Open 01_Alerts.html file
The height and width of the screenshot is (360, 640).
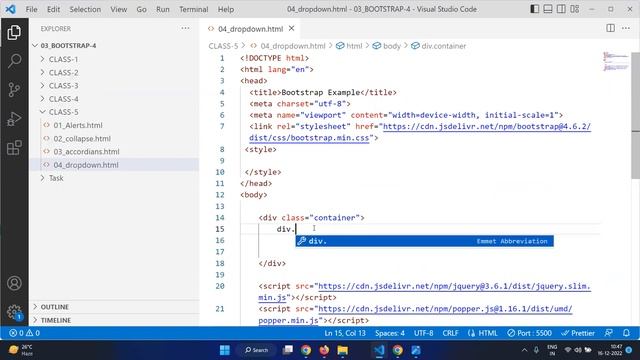[114, 125]
